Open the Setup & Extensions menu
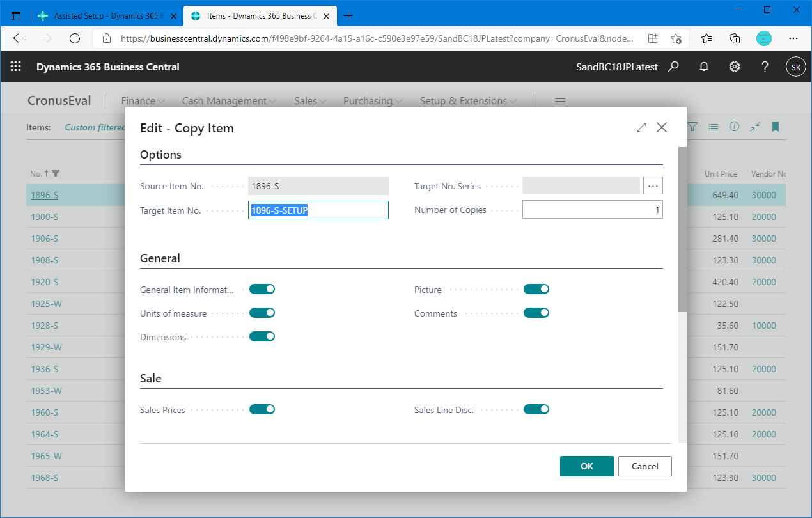This screenshot has width=812, height=518. click(467, 100)
